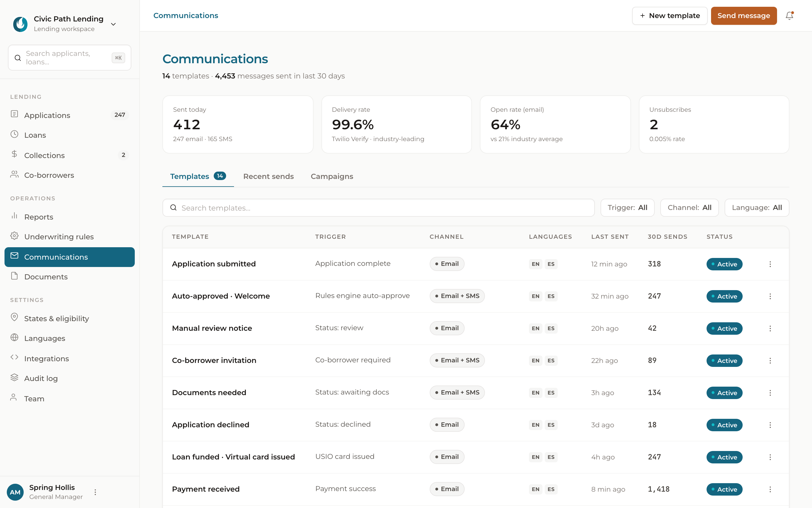This screenshot has height=508, width=812.
Task: Open the Trigger filter dropdown
Action: [627, 208]
